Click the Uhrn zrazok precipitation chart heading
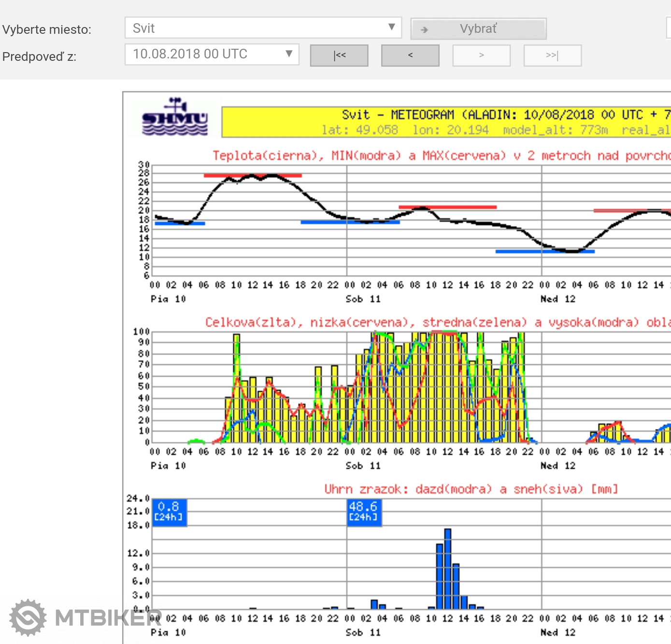 click(471, 489)
